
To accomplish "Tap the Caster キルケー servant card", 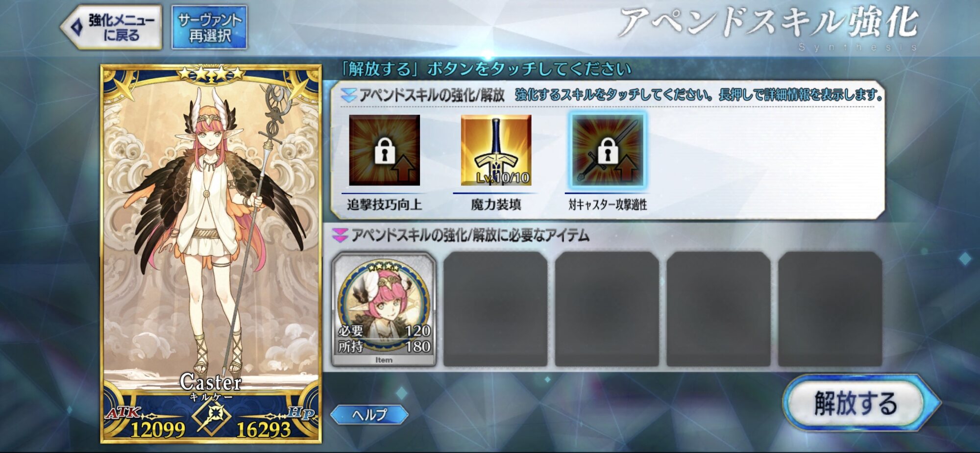I will 211,254.
